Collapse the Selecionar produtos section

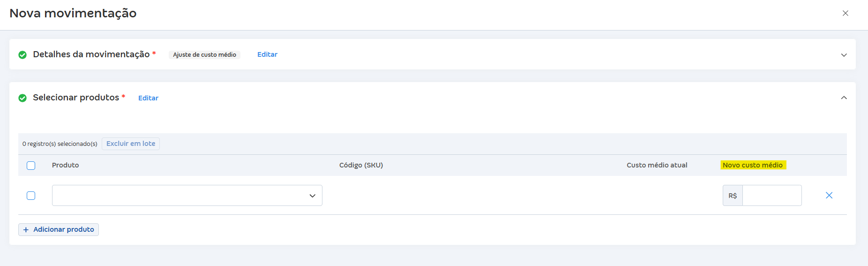pos(844,98)
